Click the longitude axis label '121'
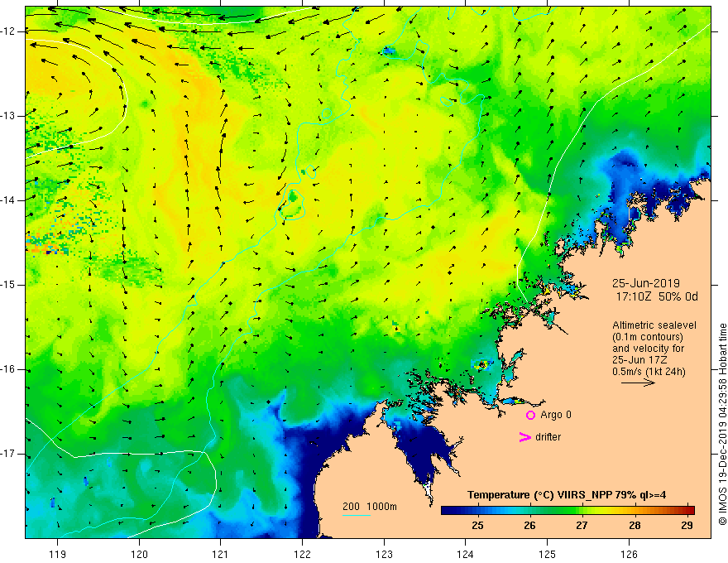 coord(221,554)
